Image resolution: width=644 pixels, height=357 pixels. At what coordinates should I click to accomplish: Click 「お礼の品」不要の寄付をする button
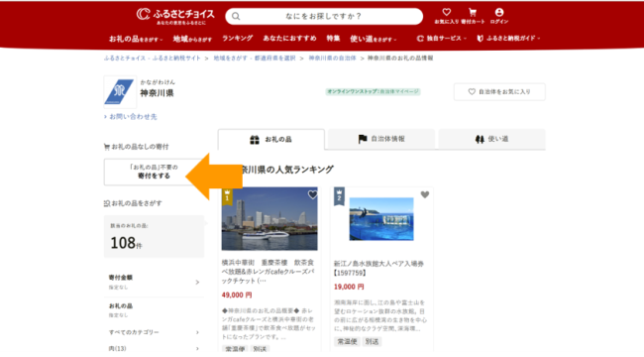tap(154, 172)
